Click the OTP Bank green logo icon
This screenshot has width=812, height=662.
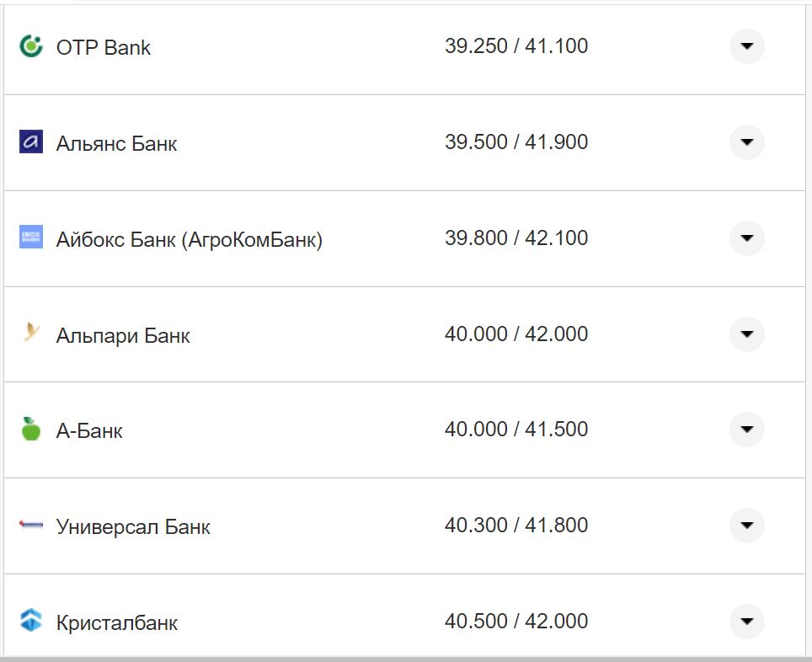31,46
